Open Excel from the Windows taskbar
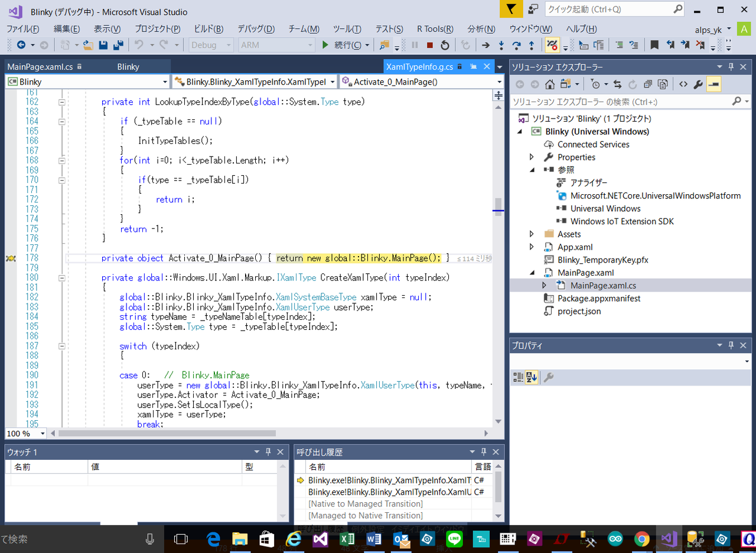 (x=346, y=539)
